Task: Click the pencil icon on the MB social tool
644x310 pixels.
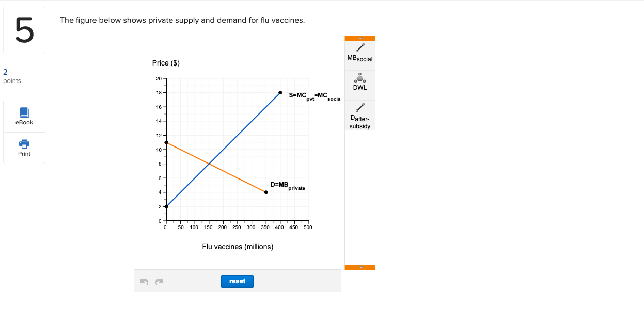Action: coord(359,48)
